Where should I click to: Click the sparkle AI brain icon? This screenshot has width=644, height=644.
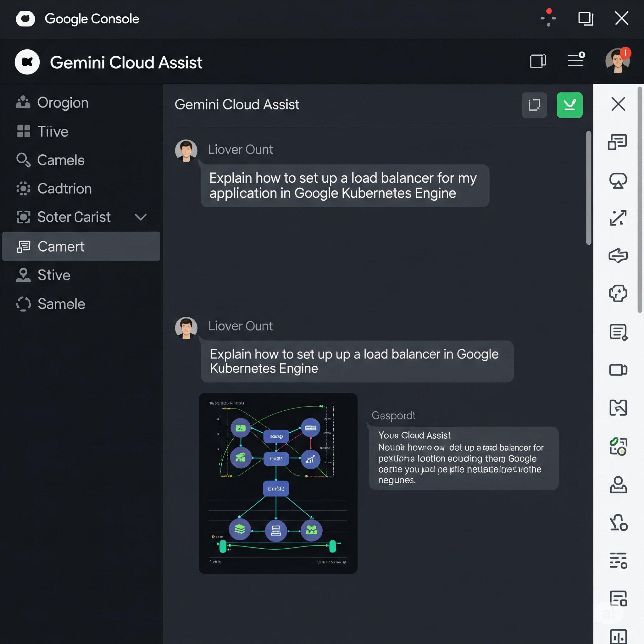[x=618, y=293]
